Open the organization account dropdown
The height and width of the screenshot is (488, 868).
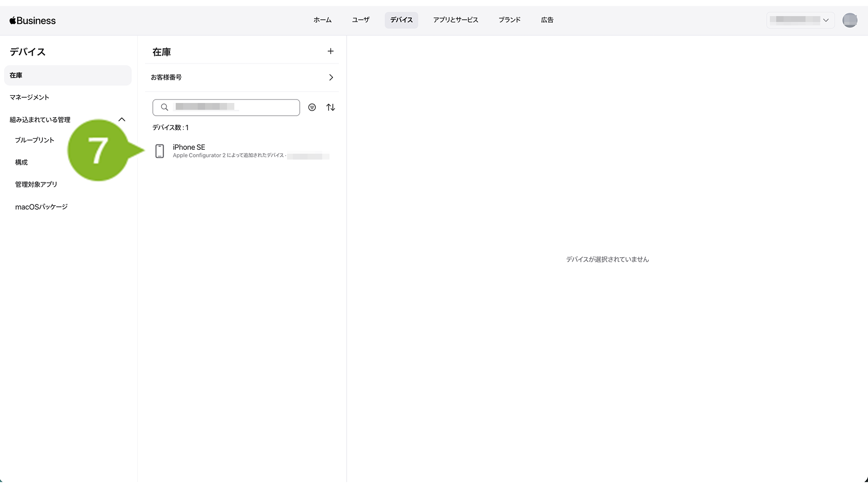pos(800,20)
